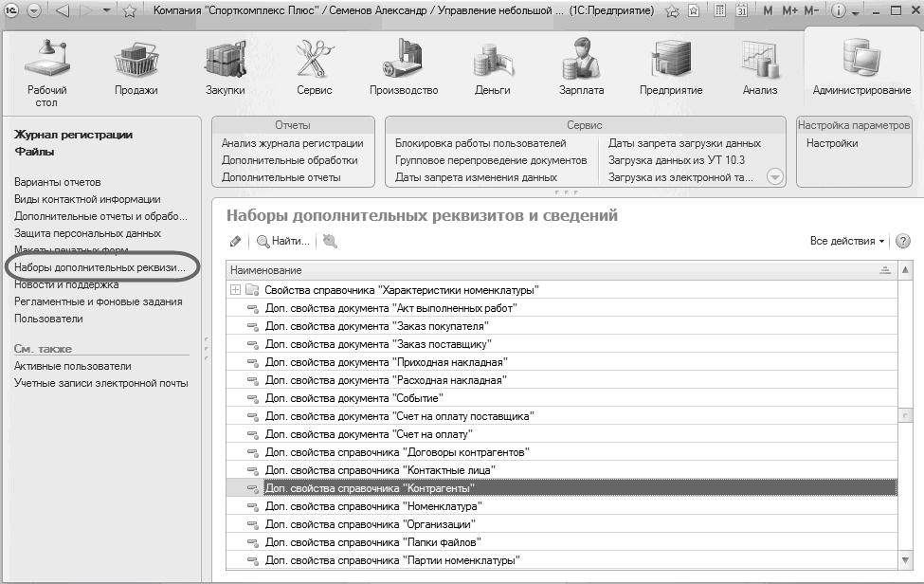This screenshot has height=584, width=924.
Task: Open Дополнительные обработки command
Action: tap(289, 160)
